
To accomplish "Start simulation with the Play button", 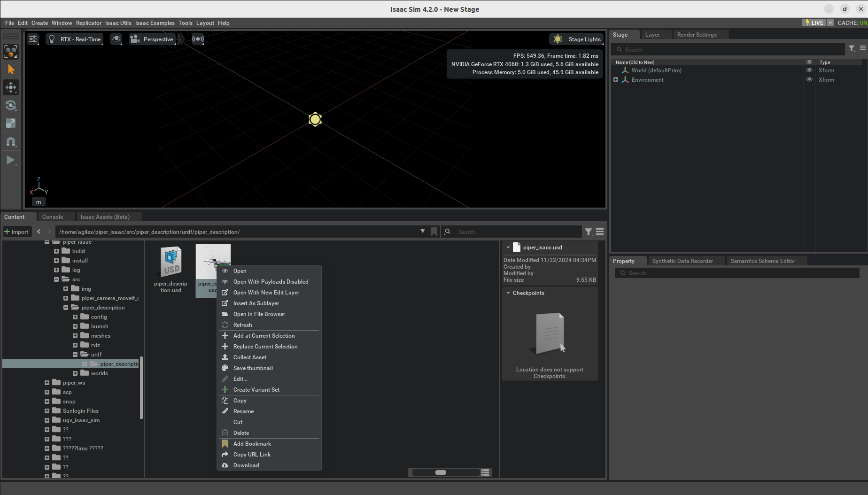I will click(11, 160).
